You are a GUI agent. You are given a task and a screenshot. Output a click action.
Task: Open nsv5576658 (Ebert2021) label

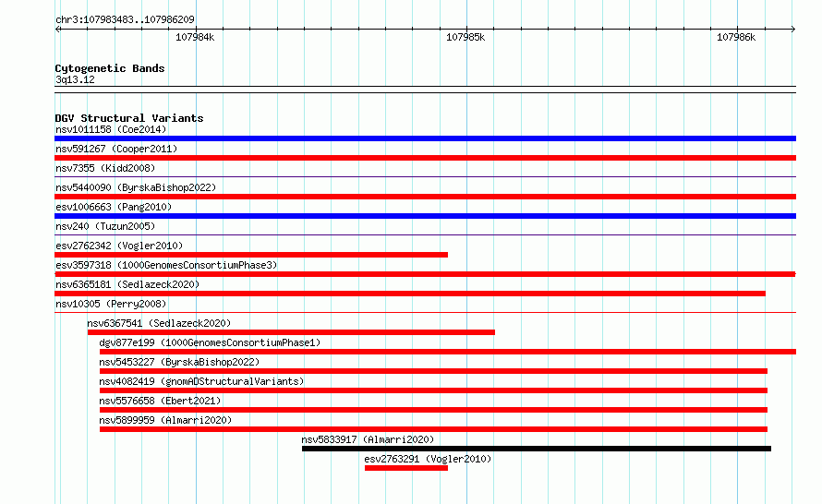pyautogui.click(x=160, y=401)
